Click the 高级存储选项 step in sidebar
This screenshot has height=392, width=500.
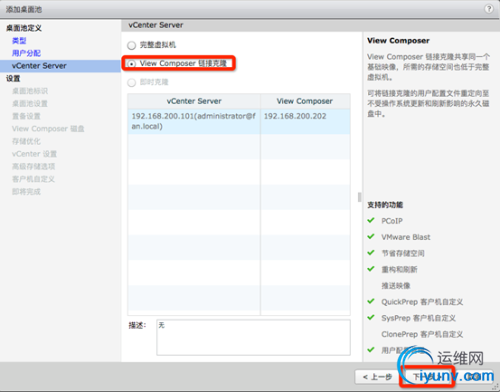(34, 166)
